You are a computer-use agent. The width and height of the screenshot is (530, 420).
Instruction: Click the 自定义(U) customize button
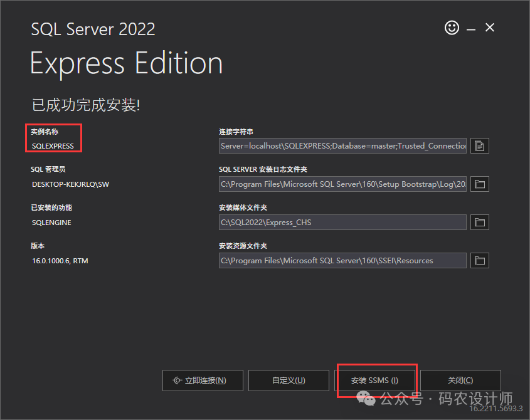pos(289,381)
